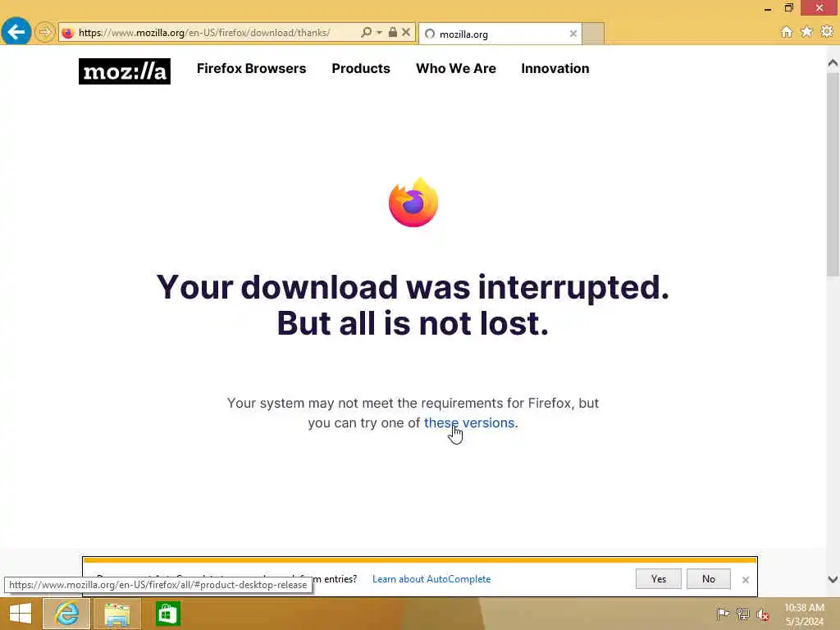The width and height of the screenshot is (840, 630).
Task: Click the Firefox logo image
Action: (x=413, y=203)
